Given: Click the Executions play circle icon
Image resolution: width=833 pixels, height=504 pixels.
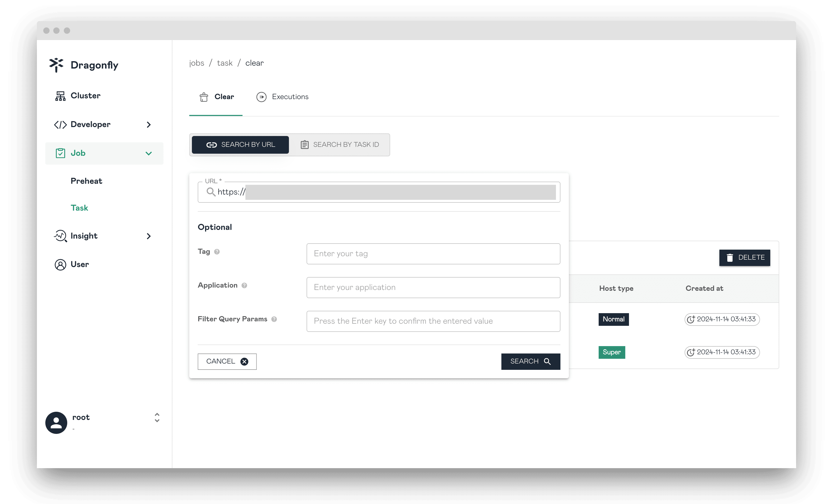Looking at the screenshot, I should pyautogui.click(x=261, y=97).
